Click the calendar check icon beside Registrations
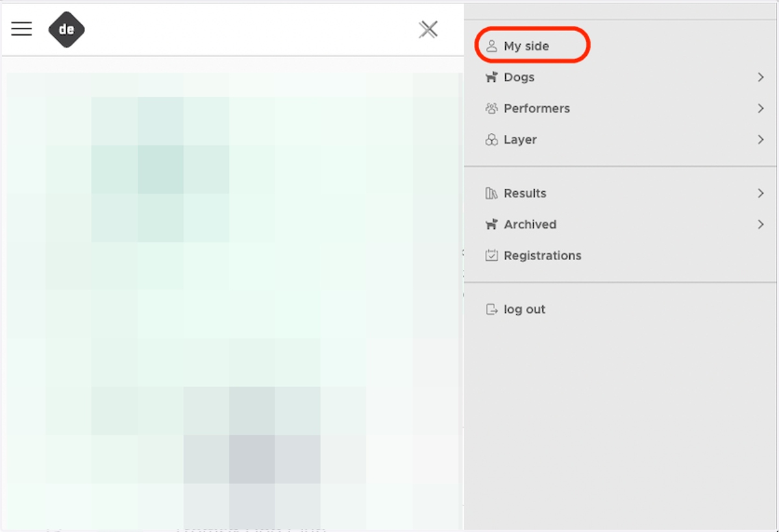The width and height of the screenshot is (779, 532). [x=491, y=256]
